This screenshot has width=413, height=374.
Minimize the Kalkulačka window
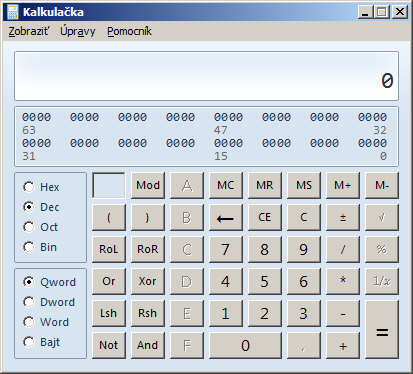[366, 12]
